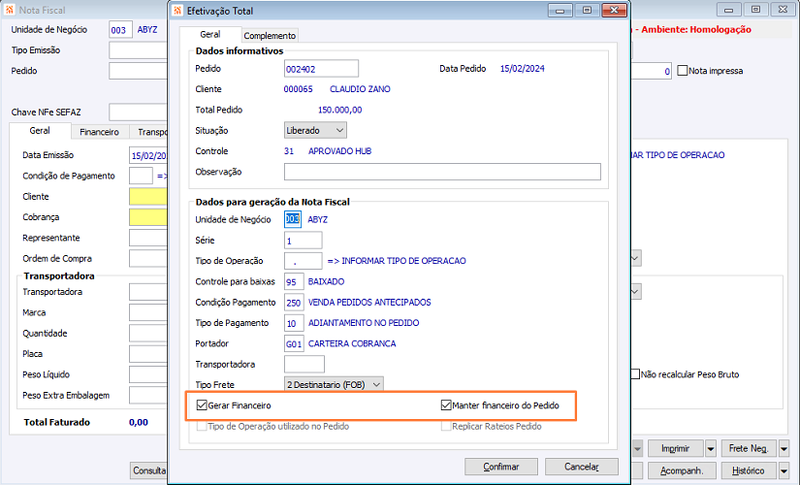Click the Portador field G01

(x=294, y=344)
